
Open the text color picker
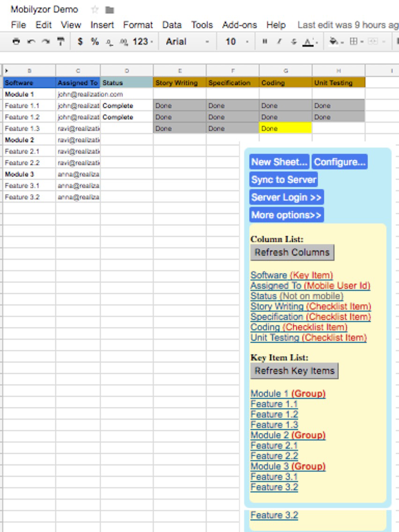coord(310,42)
